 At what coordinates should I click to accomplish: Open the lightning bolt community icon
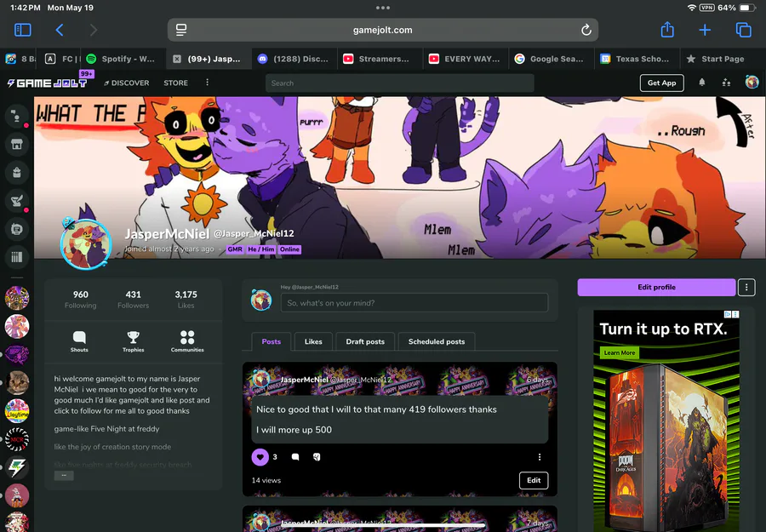(x=17, y=467)
